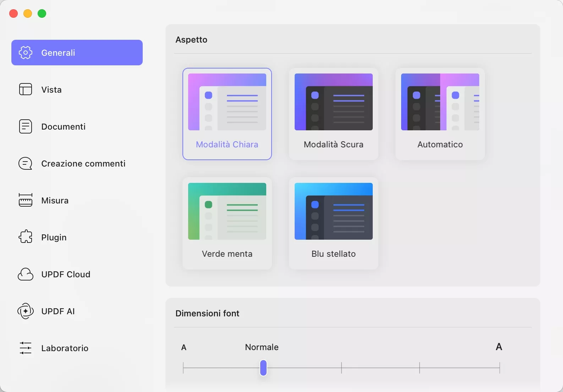This screenshot has height=392, width=563.
Task: Open the Laboratorio sliders icon
Action: tap(26, 348)
